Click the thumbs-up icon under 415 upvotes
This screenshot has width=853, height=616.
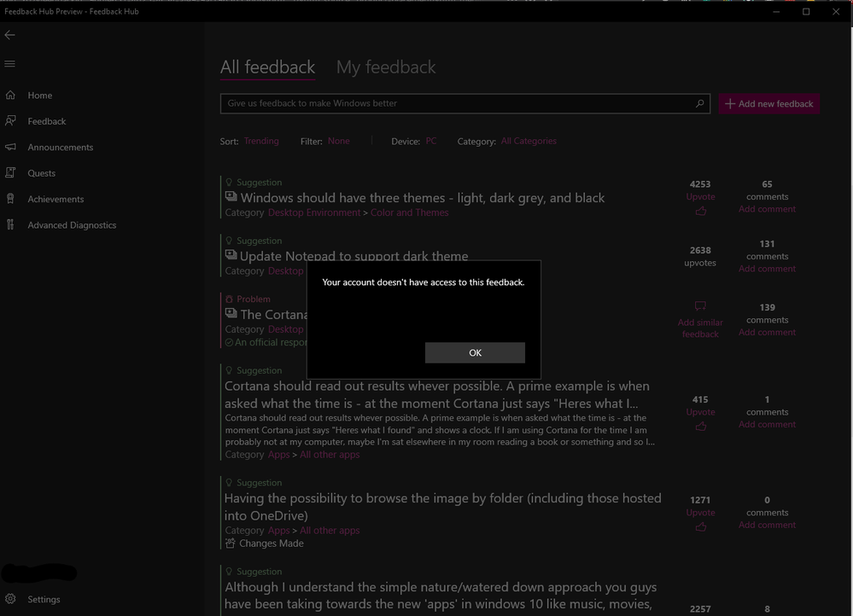click(x=701, y=427)
